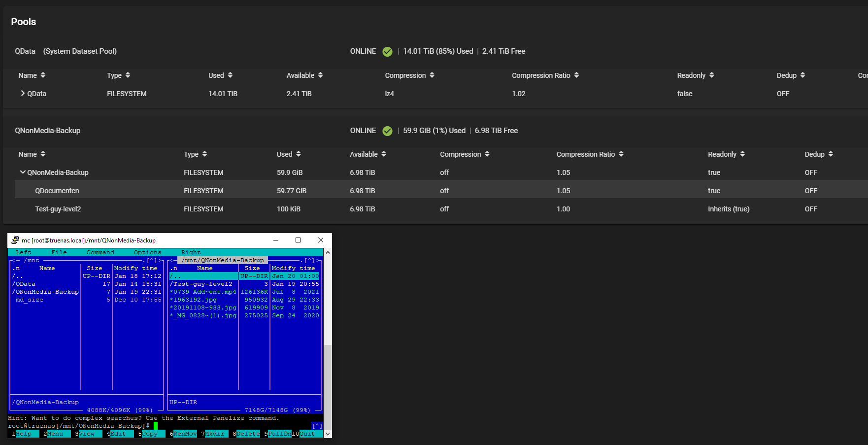
Task: Click the QNonMedia-Backup online status checkmark
Action: pyautogui.click(x=388, y=131)
